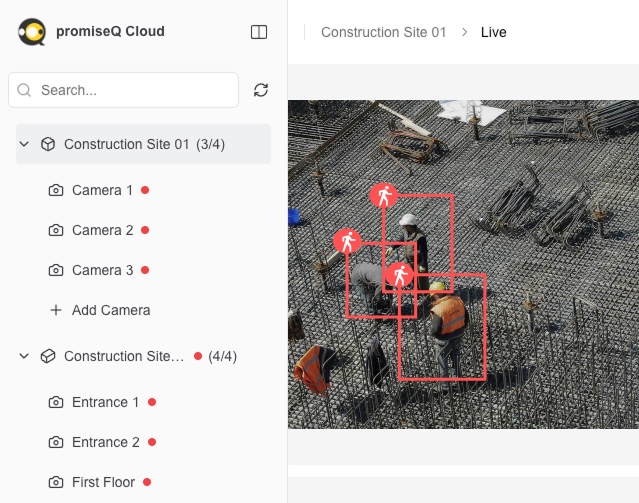Viewport: 639px width, 503px height.
Task: Collapse the second Construction Site chevron
Action: coord(24,356)
